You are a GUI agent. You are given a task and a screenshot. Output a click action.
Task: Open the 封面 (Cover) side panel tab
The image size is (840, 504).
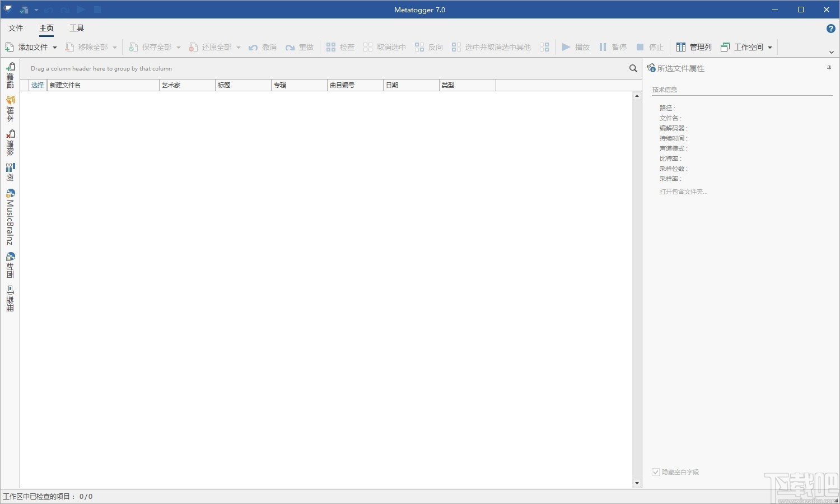(10, 265)
